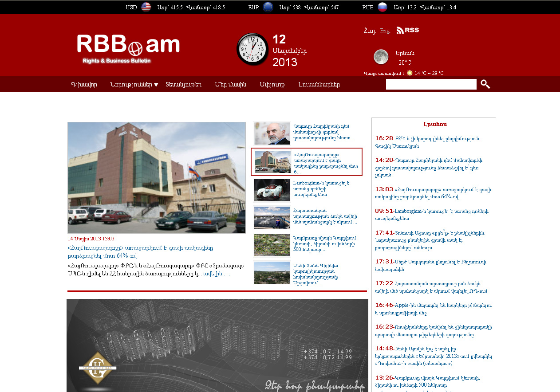Open the RSS feed icon
This screenshot has width=560, height=392.
[x=408, y=30]
